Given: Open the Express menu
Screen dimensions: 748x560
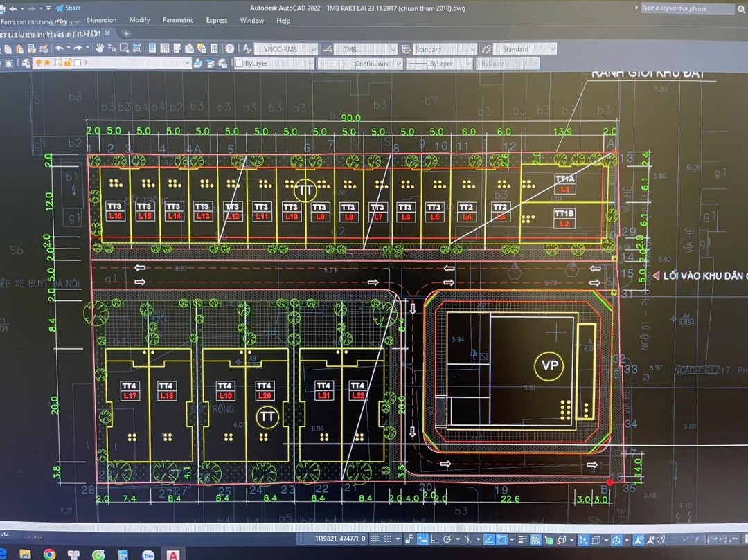Looking at the screenshot, I should click(x=217, y=21).
